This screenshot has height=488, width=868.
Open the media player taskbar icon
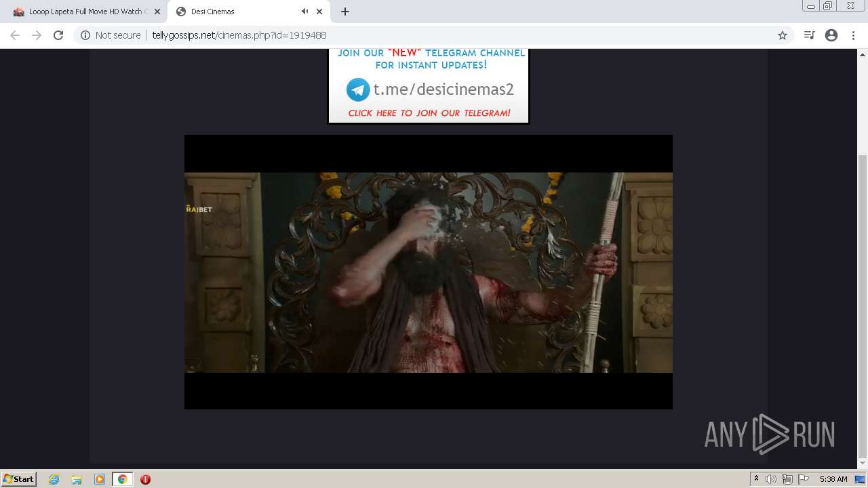coord(100,479)
